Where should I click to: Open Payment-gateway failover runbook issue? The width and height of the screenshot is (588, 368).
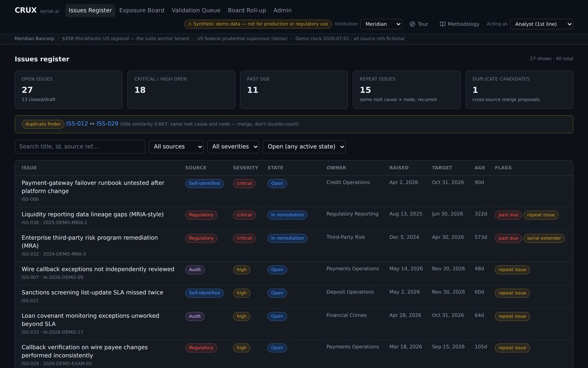(93, 187)
